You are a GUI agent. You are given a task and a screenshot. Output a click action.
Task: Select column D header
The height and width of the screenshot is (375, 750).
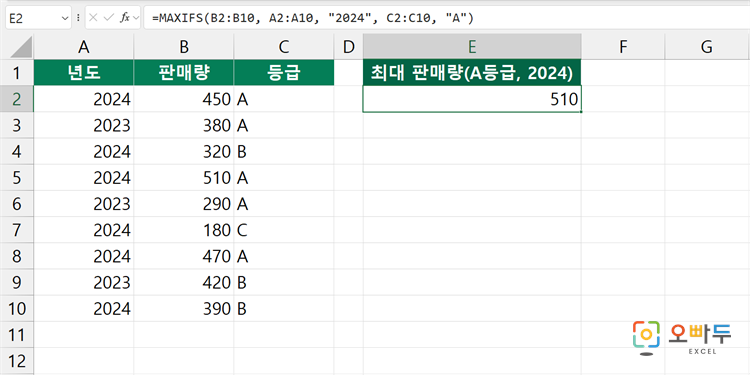349,47
